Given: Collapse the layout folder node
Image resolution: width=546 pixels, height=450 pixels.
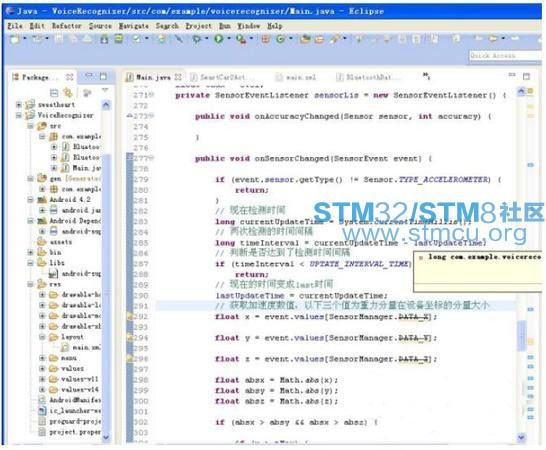Looking at the screenshot, I should 42,337.
